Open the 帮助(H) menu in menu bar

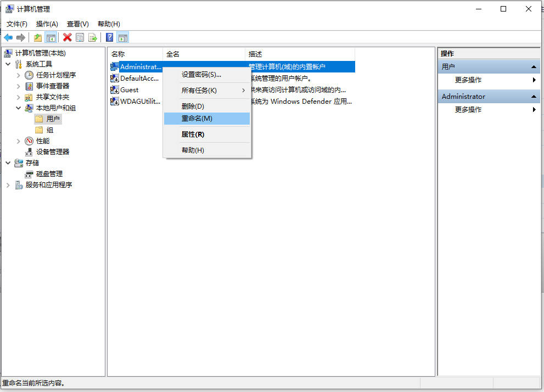click(x=109, y=24)
